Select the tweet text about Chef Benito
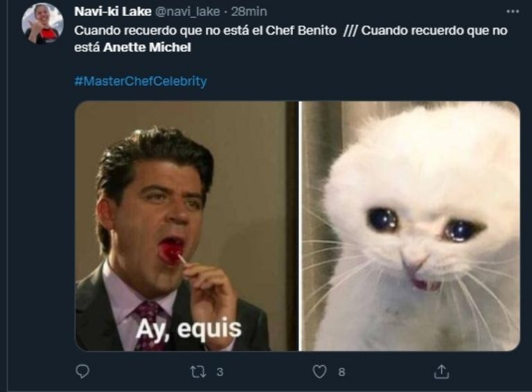The height and width of the screenshot is (392, 532). [205, 30]
